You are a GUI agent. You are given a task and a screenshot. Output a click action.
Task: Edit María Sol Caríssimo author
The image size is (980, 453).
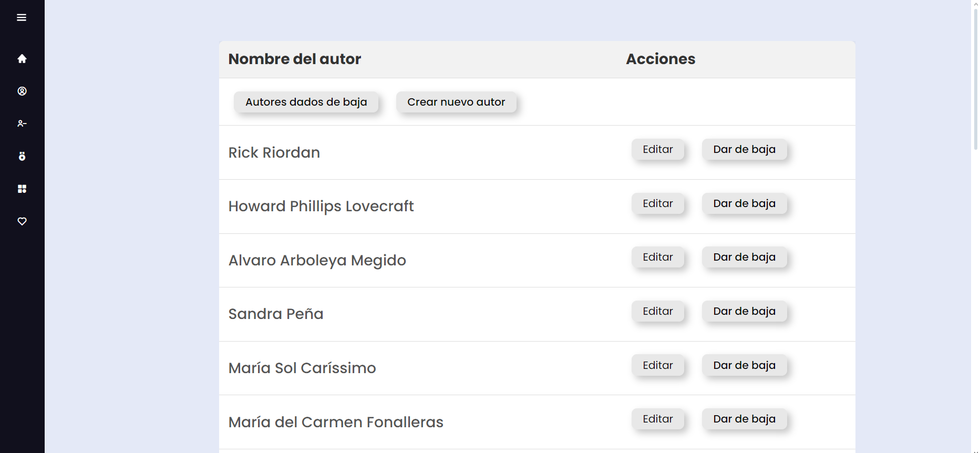click(x=657, y=366)
